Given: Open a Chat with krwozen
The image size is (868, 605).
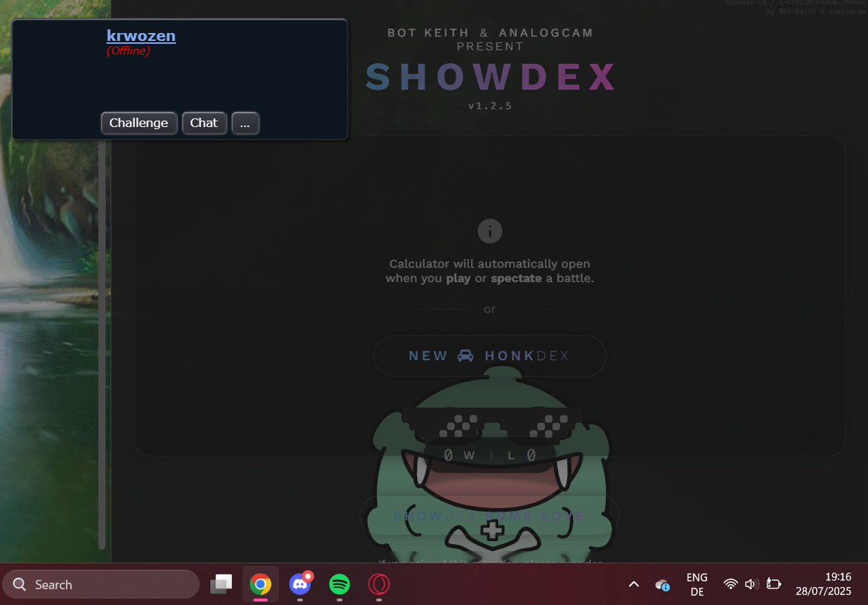Looking at the screenshot, I should click(204, 123).
